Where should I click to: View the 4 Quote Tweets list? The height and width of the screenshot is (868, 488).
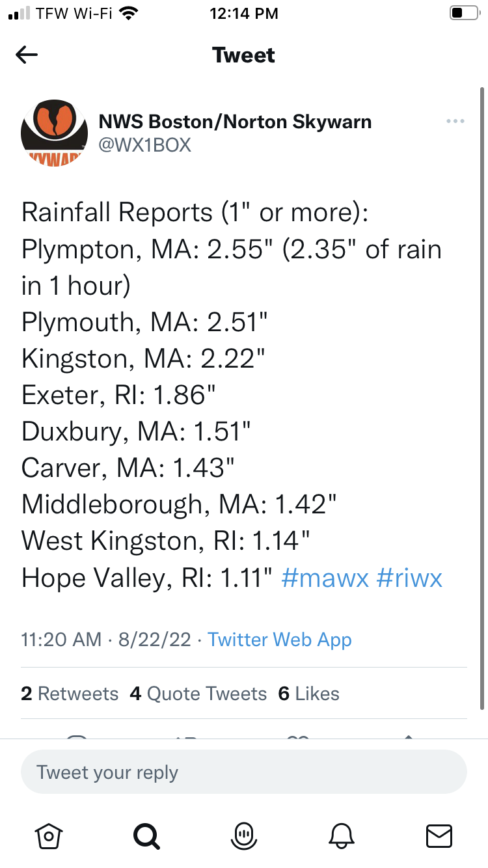198,694
